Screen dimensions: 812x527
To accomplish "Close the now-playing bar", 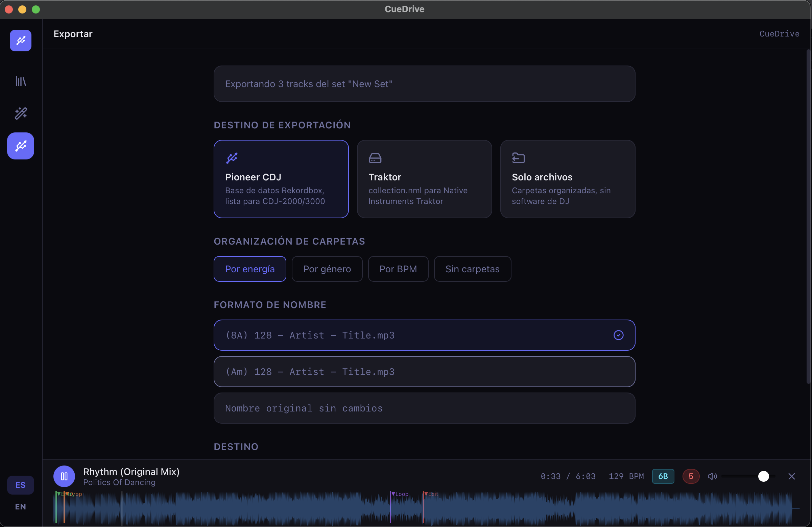I will [792, 476].
